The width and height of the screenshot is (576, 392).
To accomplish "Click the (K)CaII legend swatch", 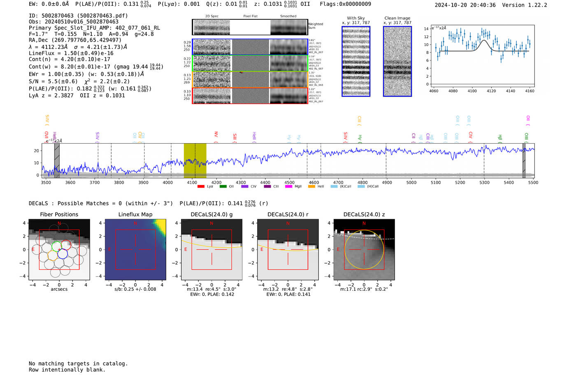I will click(334, 186).
